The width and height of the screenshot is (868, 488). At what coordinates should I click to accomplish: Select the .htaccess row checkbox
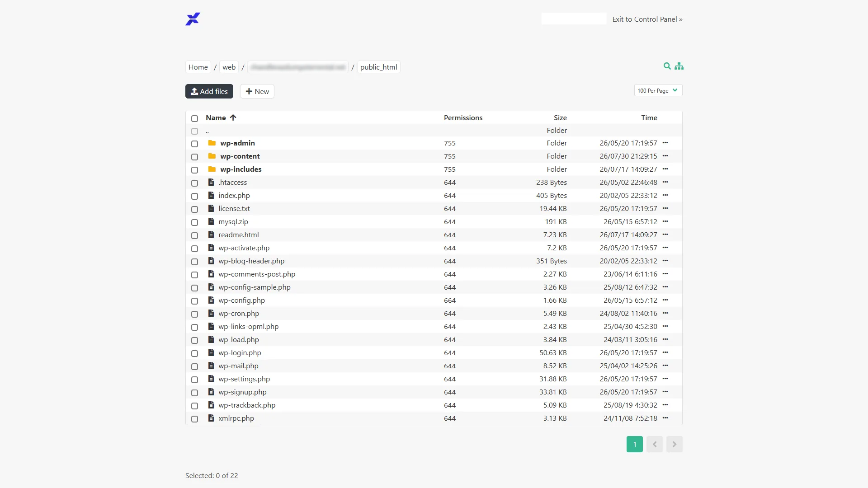click(194, 183)
